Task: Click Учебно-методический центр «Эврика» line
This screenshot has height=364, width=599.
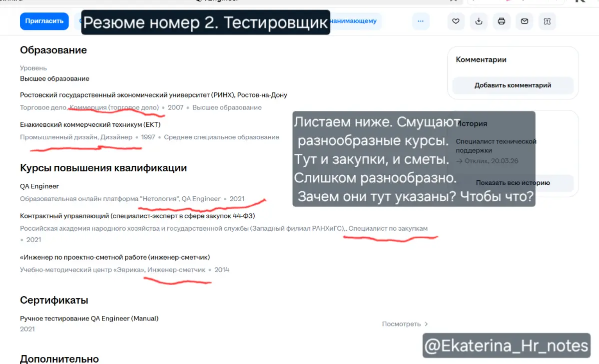Action: point(124,270)
